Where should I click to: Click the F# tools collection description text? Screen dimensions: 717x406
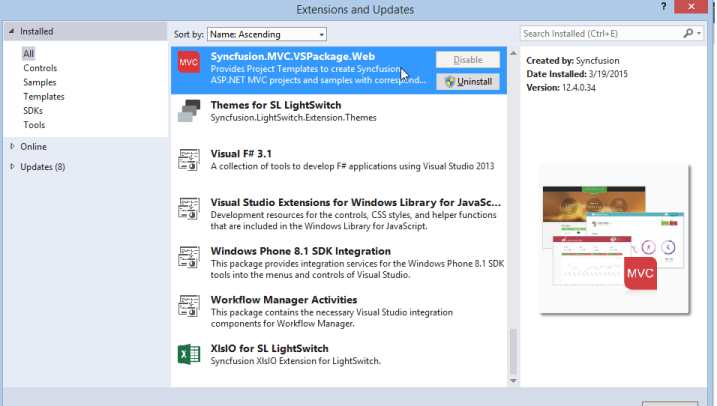click(x=352, y=166)
